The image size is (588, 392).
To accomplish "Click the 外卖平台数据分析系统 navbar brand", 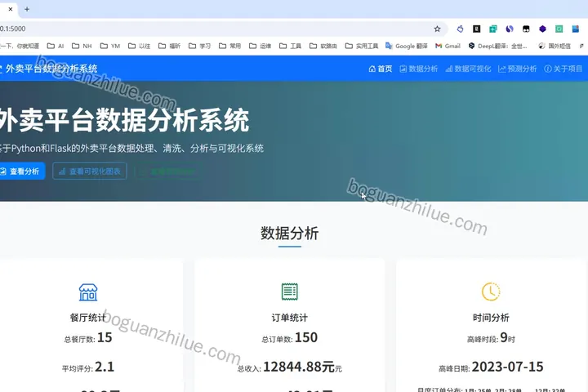I will 49,69.
